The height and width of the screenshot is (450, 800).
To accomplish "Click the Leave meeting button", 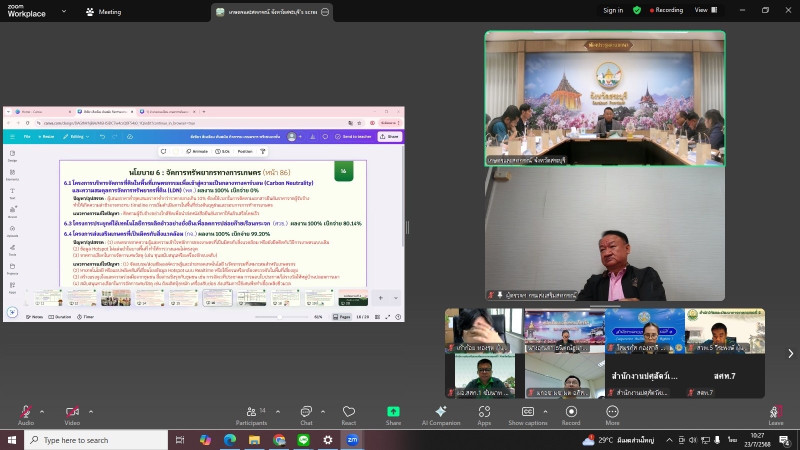I will (x=775, y=413).
